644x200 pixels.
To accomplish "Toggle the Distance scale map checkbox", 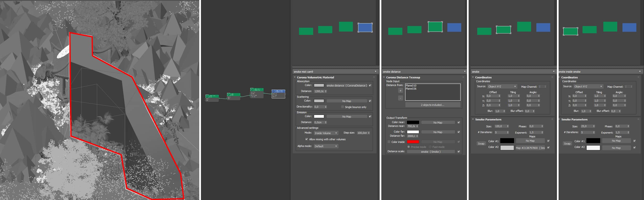I will click(x=459, y=151).
